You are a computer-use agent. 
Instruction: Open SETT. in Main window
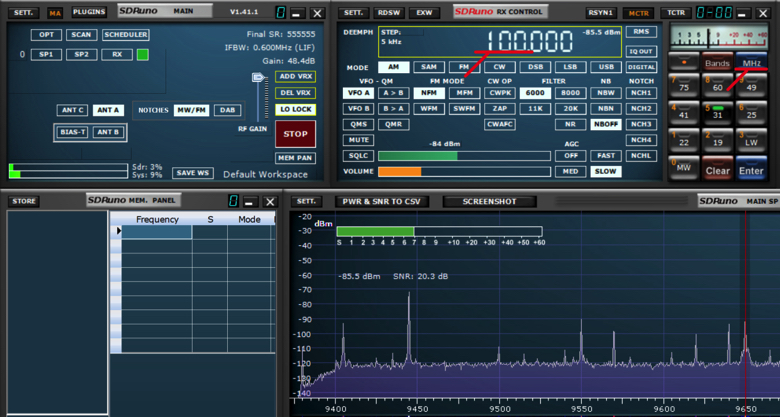pos(23,12)
